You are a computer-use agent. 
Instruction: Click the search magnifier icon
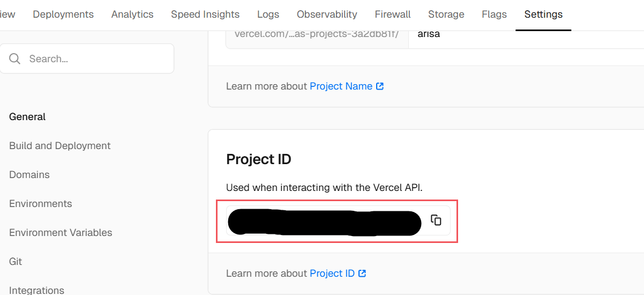[x=15, y=58]
